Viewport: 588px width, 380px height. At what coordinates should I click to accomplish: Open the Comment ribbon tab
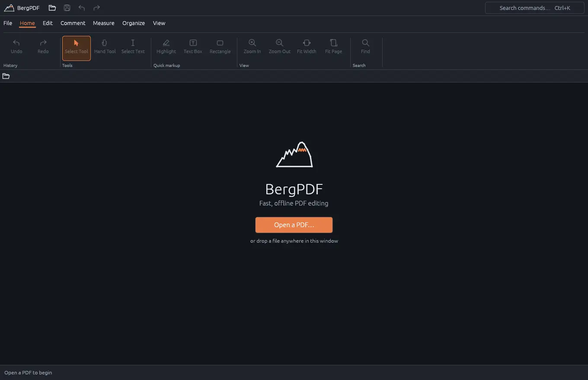tap(73, 23)
